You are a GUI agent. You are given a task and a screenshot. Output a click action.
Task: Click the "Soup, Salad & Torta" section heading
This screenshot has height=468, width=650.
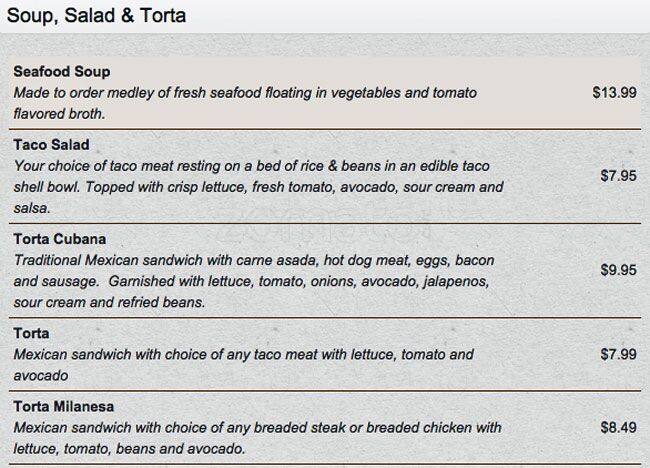(95, 17)
